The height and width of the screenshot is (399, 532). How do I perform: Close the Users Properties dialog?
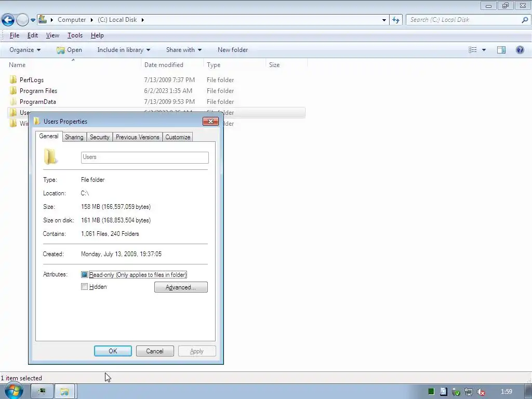pos(211,122)
